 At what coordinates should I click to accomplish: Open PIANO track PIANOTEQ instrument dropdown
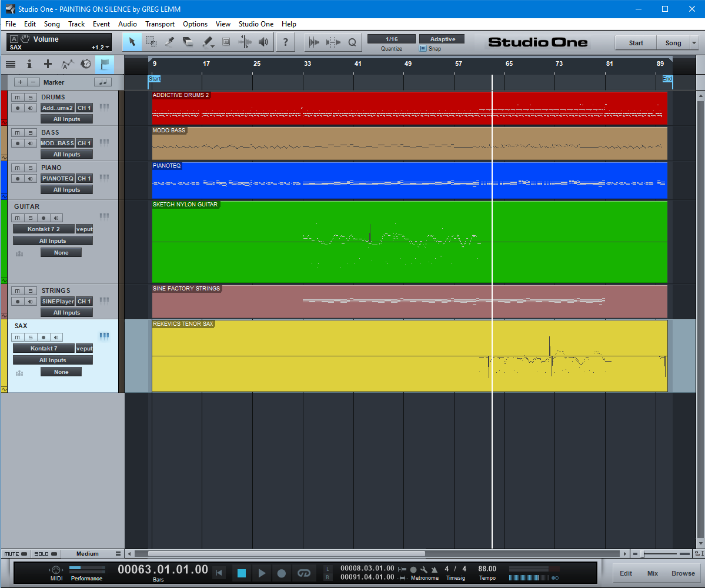(58, 179)
